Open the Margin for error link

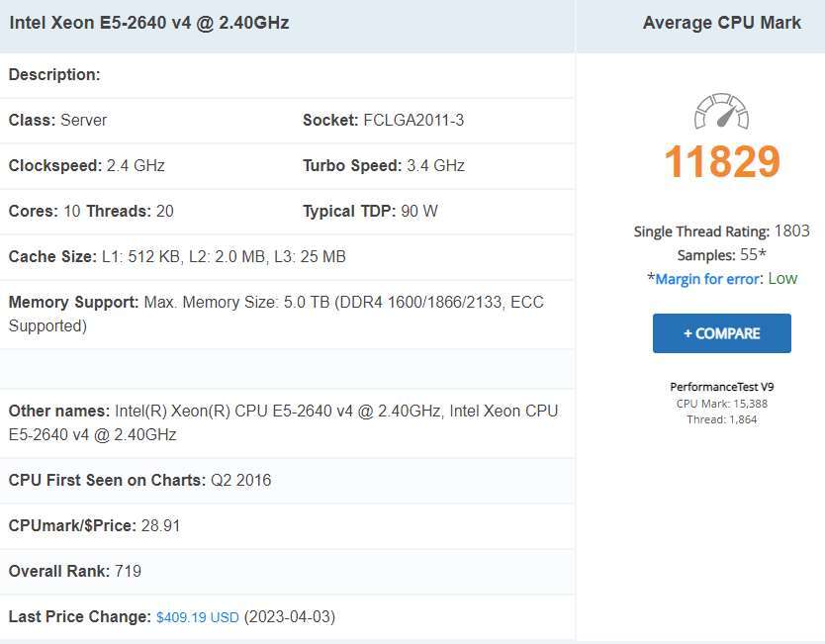707,279
